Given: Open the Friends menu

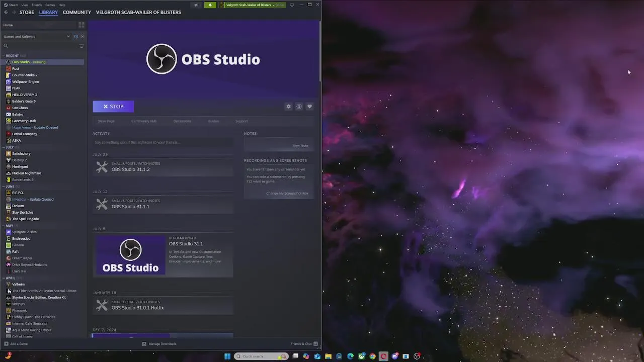Looking at the screenshot, I should pos(37,5).
